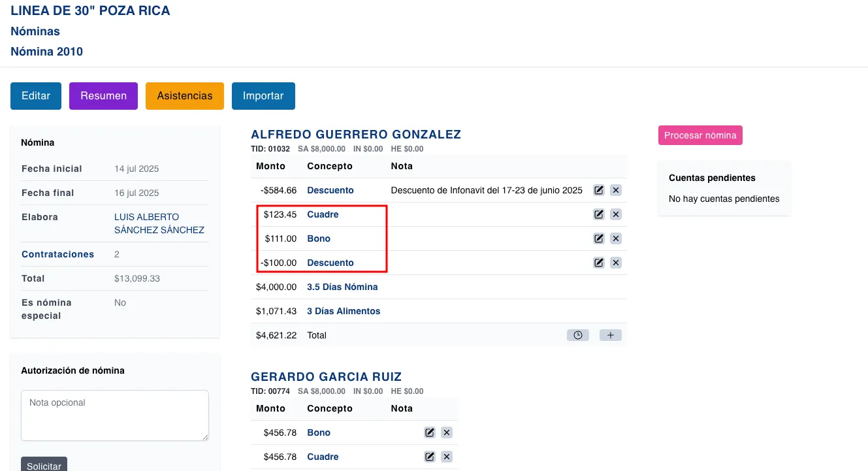The image size is (868, 471).
Task: Open the 3.5 Días Nómina concept
Action: [342, 287]
